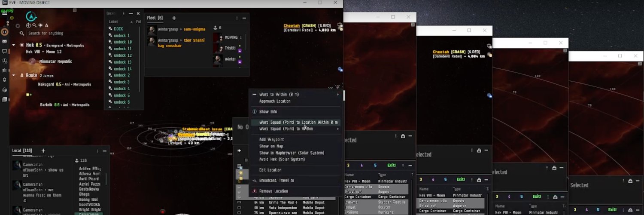The height and width of the screenshot is (215, 644).
Task: Minimize the Local chat window
Action: (x=104, y=151)
